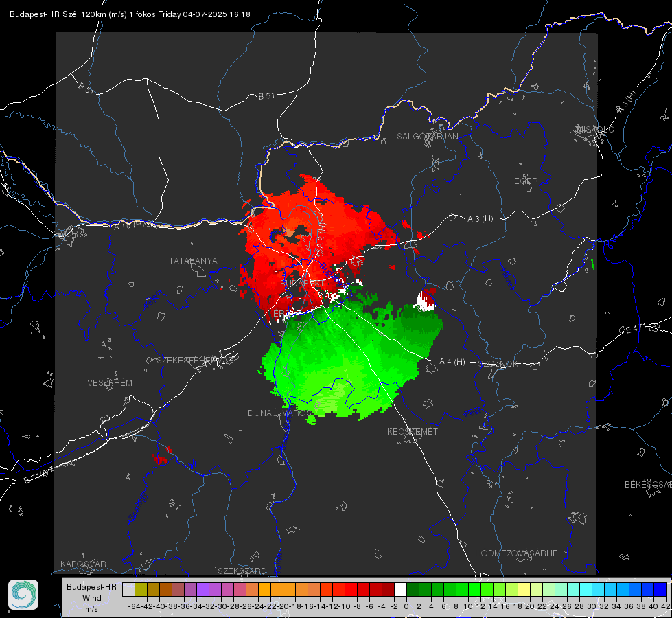
Task: Click the 'm/s' unit label in legend
Action: tap(91, 609)
